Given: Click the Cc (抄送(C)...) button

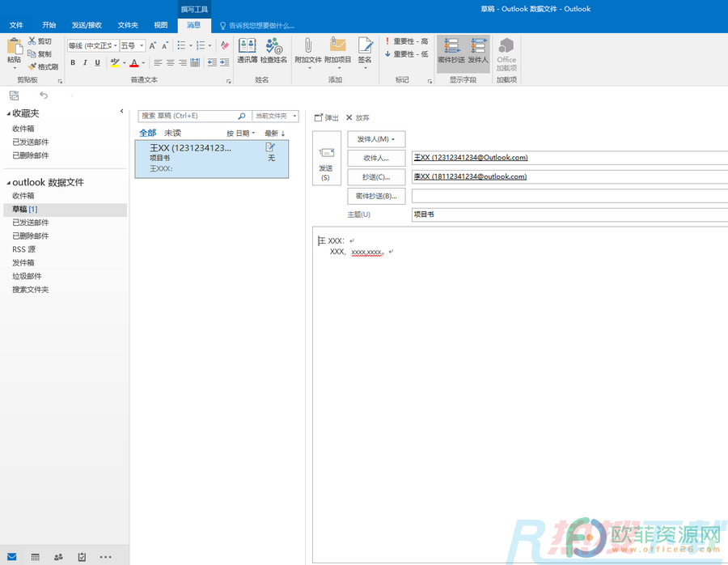Looking at the screenshot, I should pos(376,177).
